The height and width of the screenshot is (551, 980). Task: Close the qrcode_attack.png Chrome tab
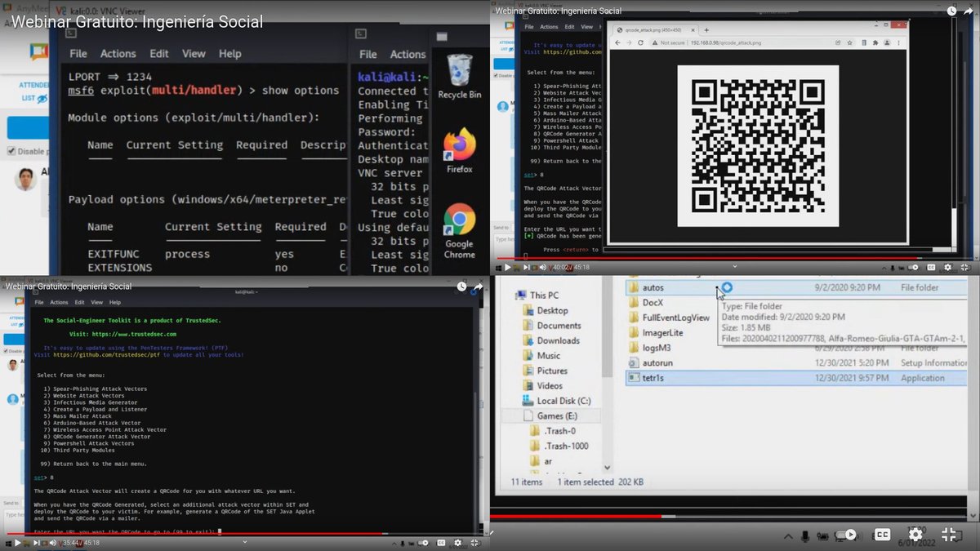[693, 30]
